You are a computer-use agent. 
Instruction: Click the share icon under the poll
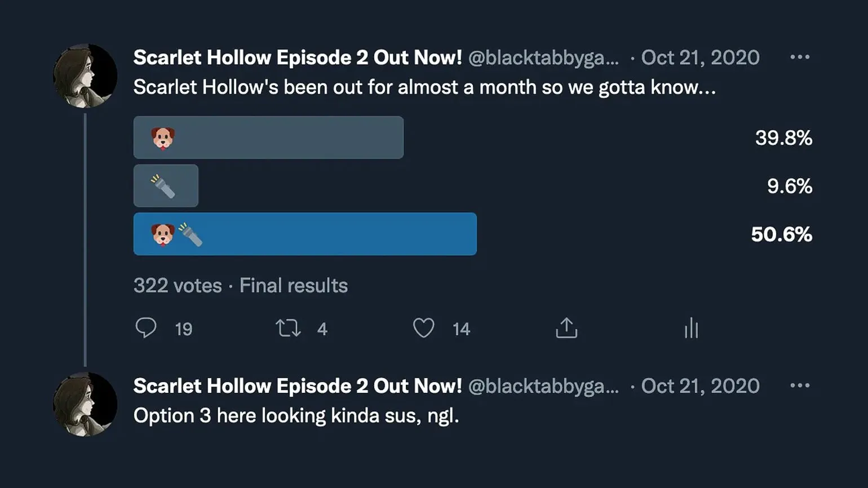pyautogui.click(x=566, y=328)
